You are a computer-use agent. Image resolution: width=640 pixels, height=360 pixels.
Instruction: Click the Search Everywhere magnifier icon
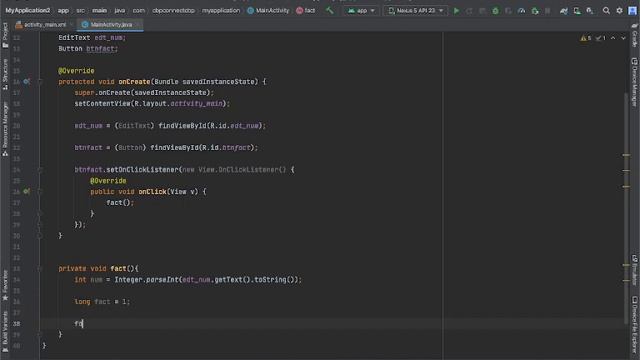pyautogui.click(x=606, y=11)
